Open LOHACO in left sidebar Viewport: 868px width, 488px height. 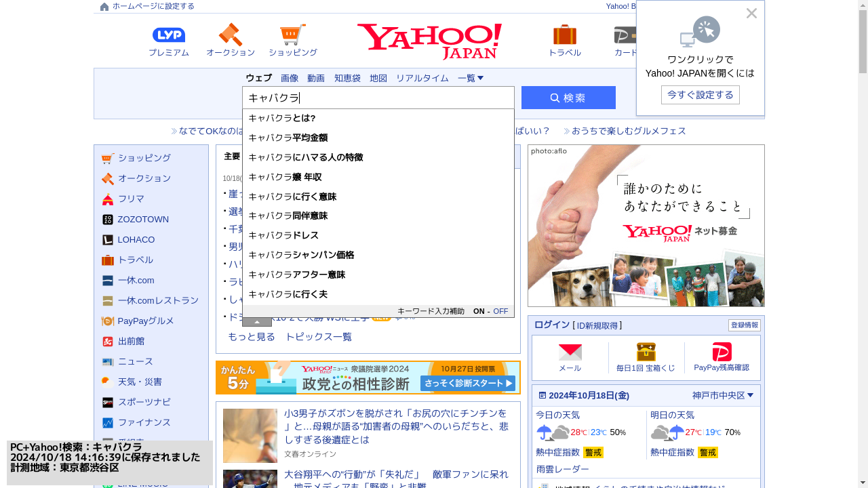click(136, 239)
